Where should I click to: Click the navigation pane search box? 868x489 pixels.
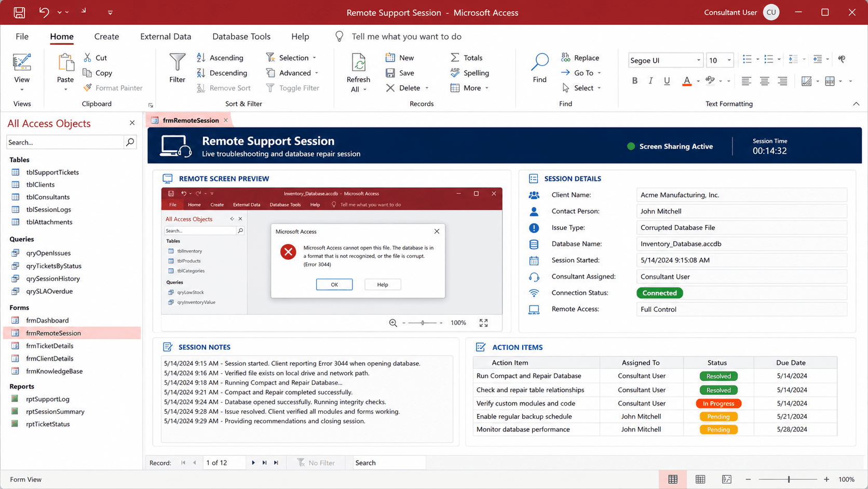tap(65, 142)
